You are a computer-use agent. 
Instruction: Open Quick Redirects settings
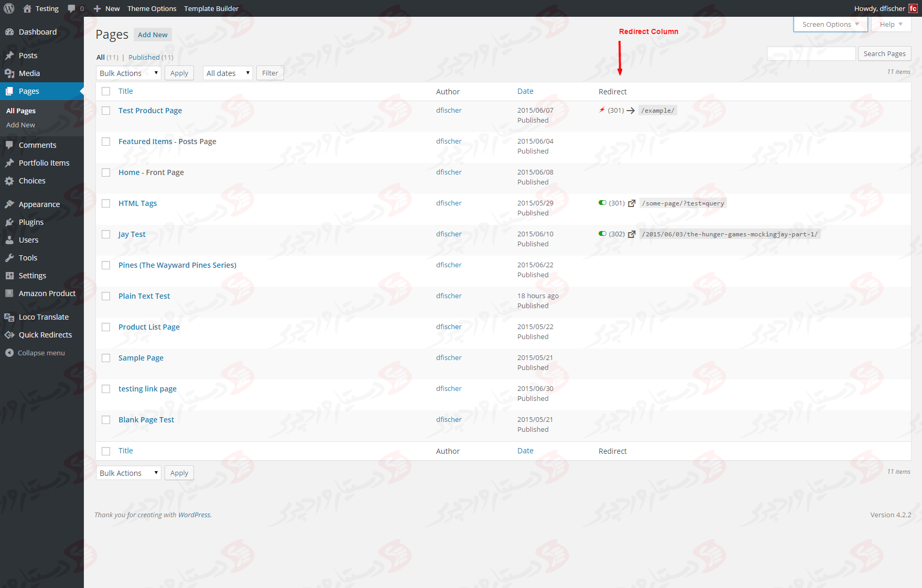point(46,334)
